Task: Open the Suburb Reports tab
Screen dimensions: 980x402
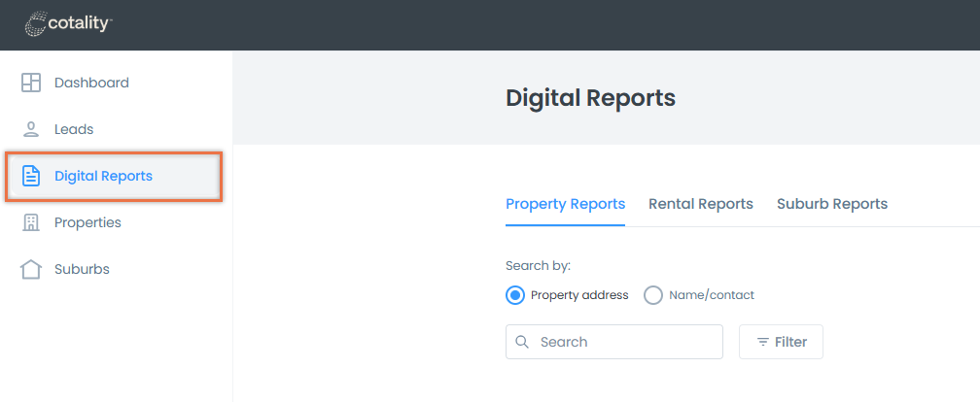Action: point(832,204)
